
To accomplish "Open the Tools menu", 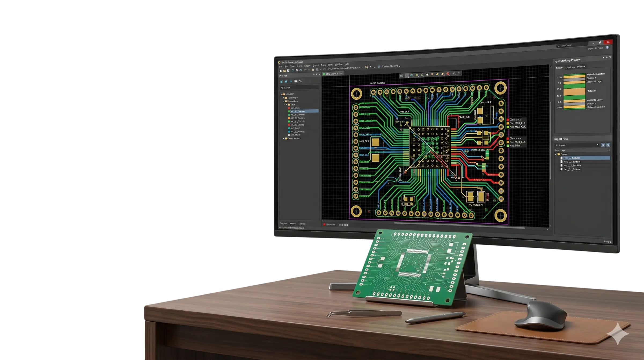I will (x=323, y=65).
